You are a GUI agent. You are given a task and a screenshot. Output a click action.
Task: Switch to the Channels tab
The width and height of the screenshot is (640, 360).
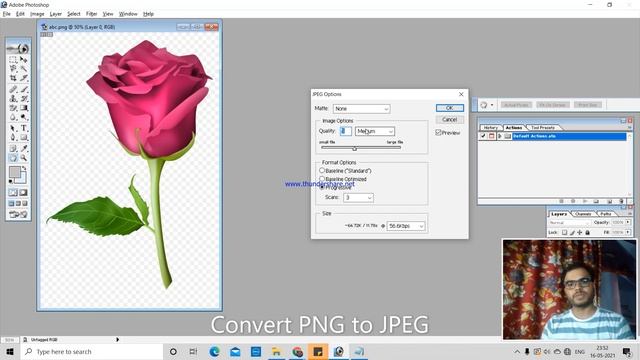[584, 214]
